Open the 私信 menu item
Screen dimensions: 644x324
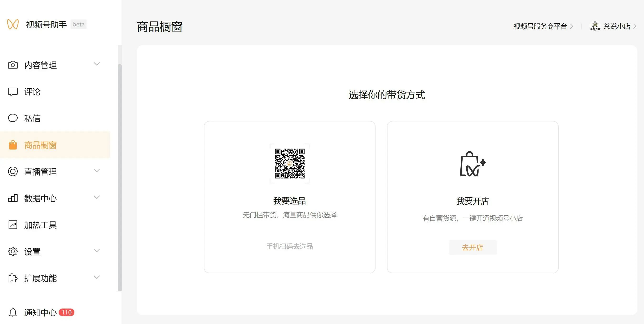pyautogui.click(x=32, y=118)
